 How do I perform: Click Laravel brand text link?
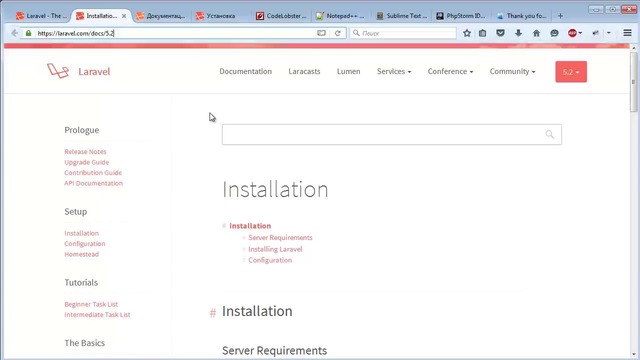point(94,72)
